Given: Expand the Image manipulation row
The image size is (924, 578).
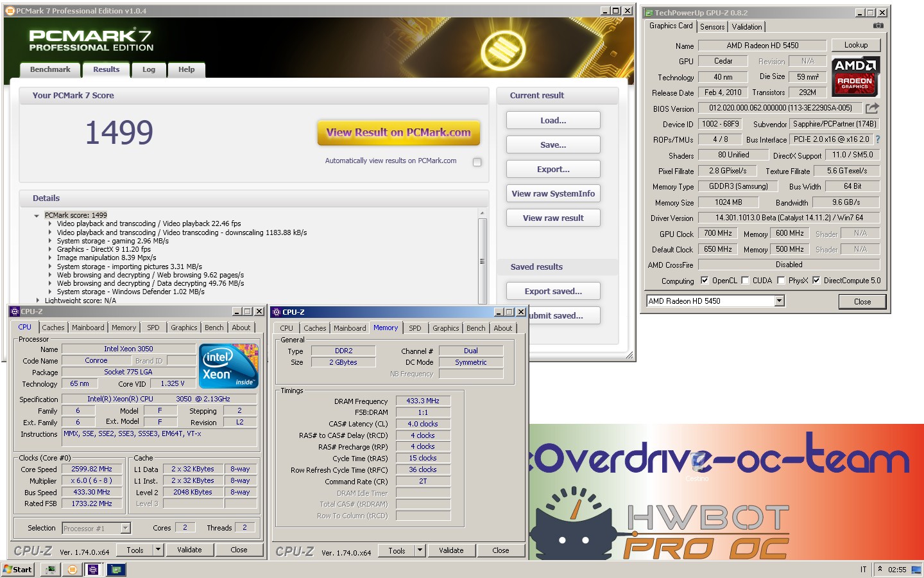Looking at the screenshot, I should click(50, 258).
